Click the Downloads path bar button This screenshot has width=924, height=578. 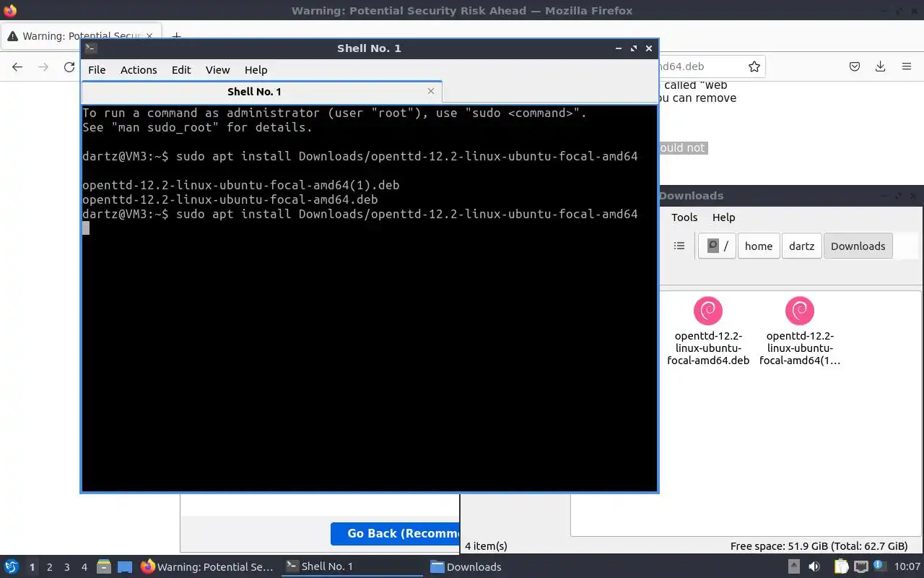858,246
